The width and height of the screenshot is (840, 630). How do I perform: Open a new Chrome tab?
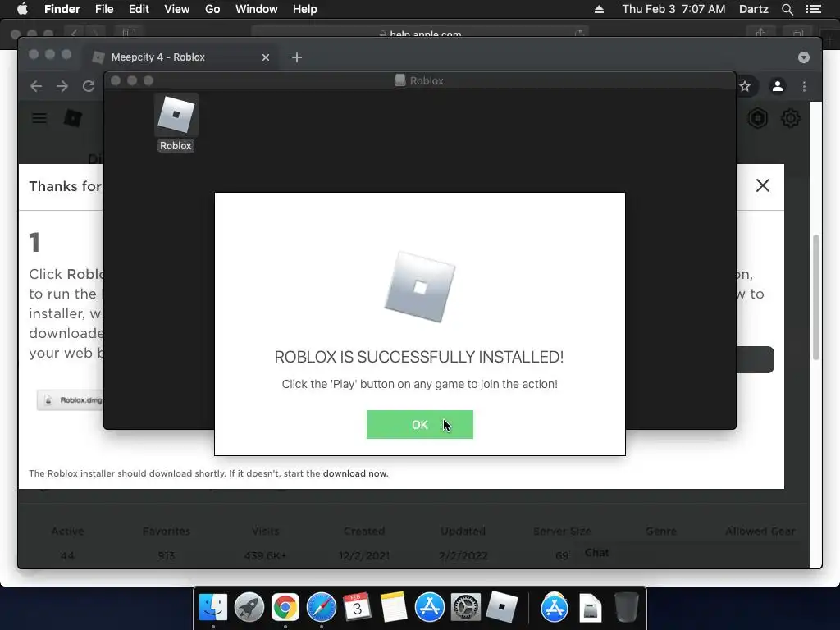tap(297, 57)
